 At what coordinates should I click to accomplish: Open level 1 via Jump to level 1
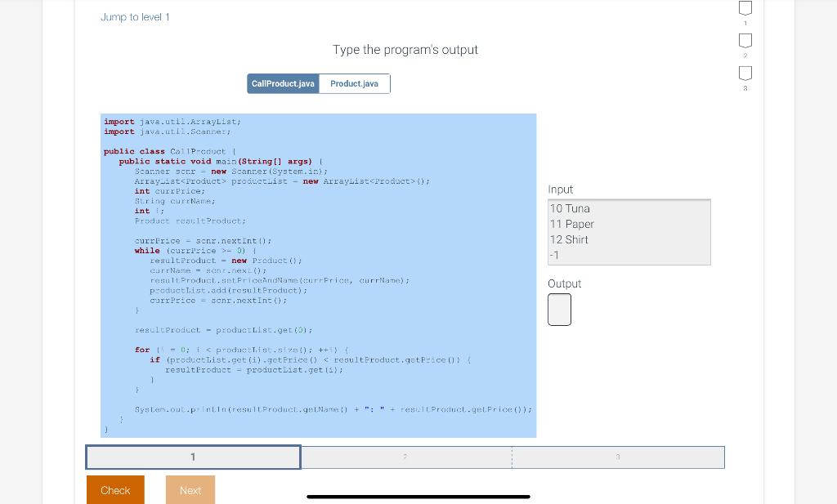pyautogui.click(x=135, y=16)
